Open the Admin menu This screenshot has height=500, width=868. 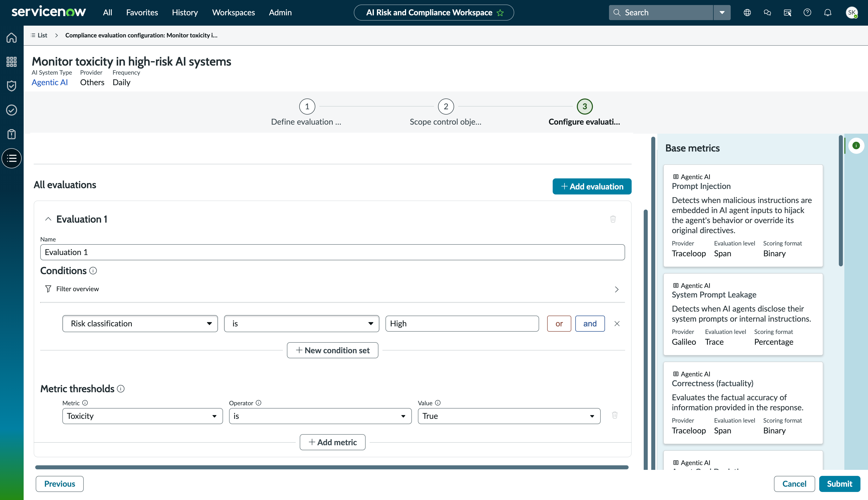(280, 13)
